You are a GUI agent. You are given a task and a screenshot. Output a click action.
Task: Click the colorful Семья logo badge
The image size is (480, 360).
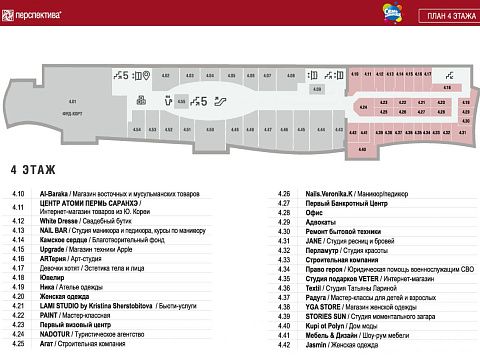pyautogui.click(x=392, y=13)
